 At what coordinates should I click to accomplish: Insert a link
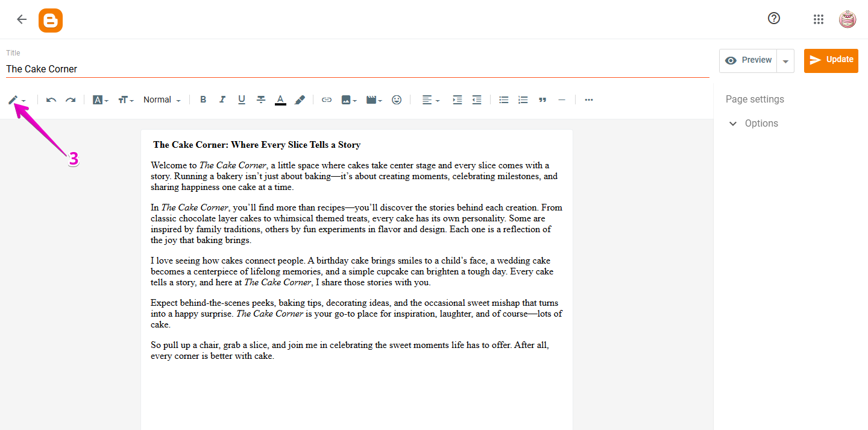point(326,100)
